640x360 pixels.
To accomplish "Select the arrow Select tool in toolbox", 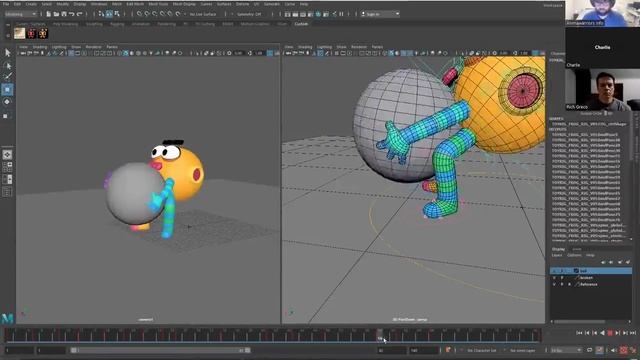I will [x=8, y=53].
